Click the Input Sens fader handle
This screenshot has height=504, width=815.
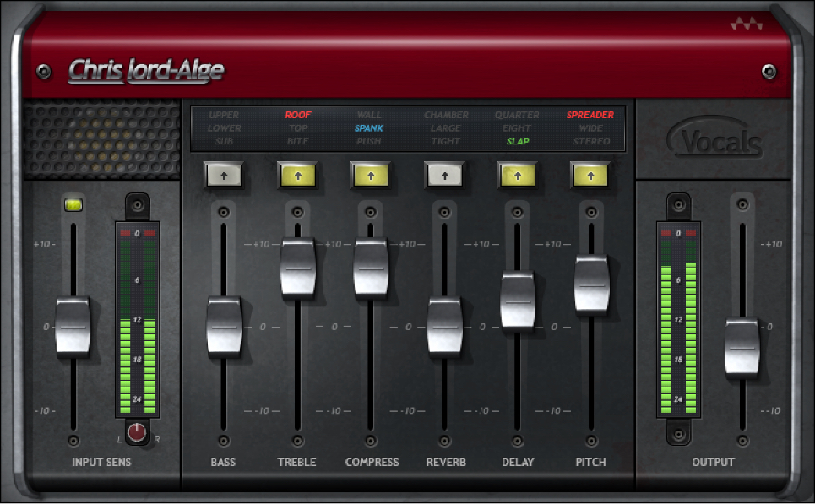coord(73,326)
